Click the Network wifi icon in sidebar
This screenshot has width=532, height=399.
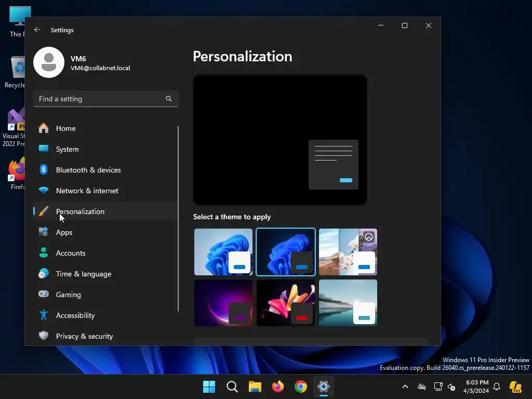tap(44, 190)
